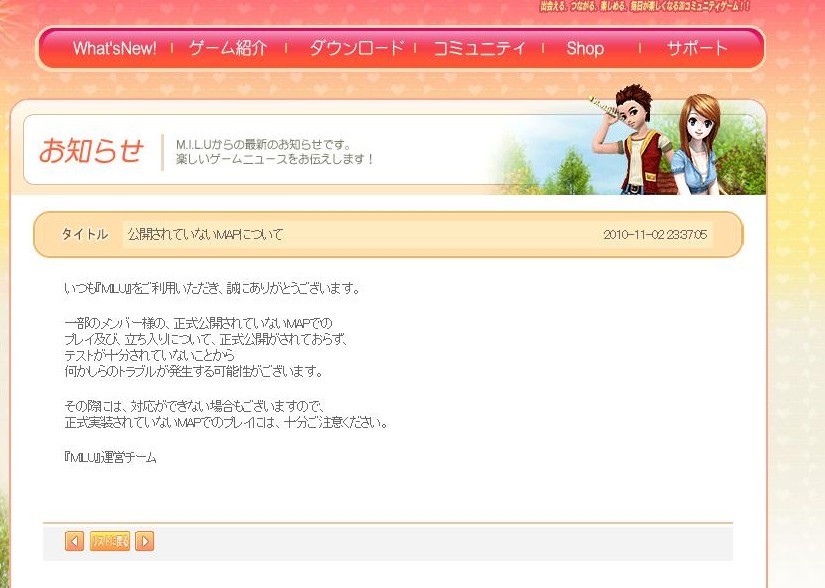The image size is (825, 588).
Task: Click the return to list button
Action: coord(109,541)
